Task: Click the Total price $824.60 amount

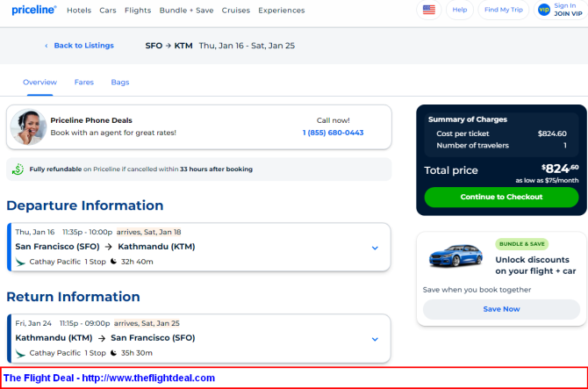Action: pos(560,169)
